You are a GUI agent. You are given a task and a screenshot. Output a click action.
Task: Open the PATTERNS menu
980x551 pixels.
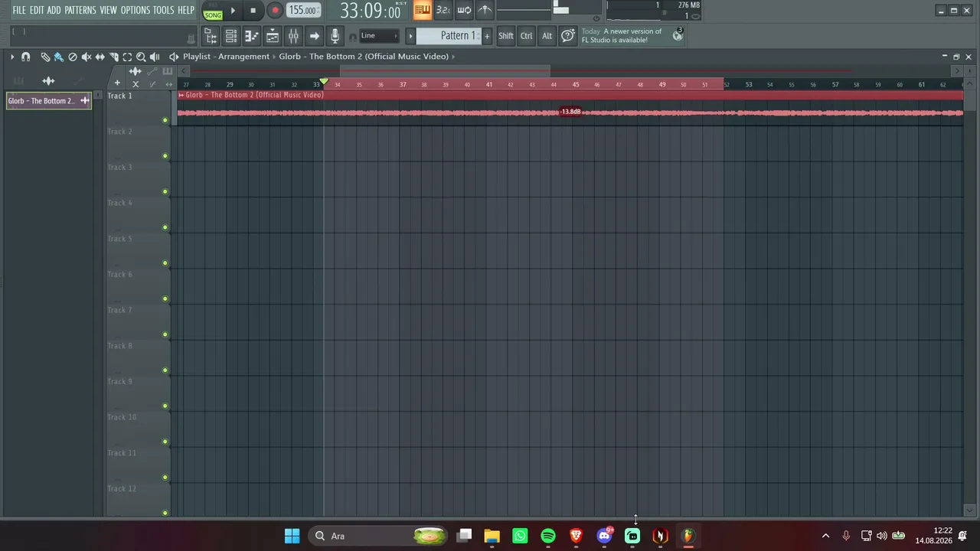click(80, 10)
